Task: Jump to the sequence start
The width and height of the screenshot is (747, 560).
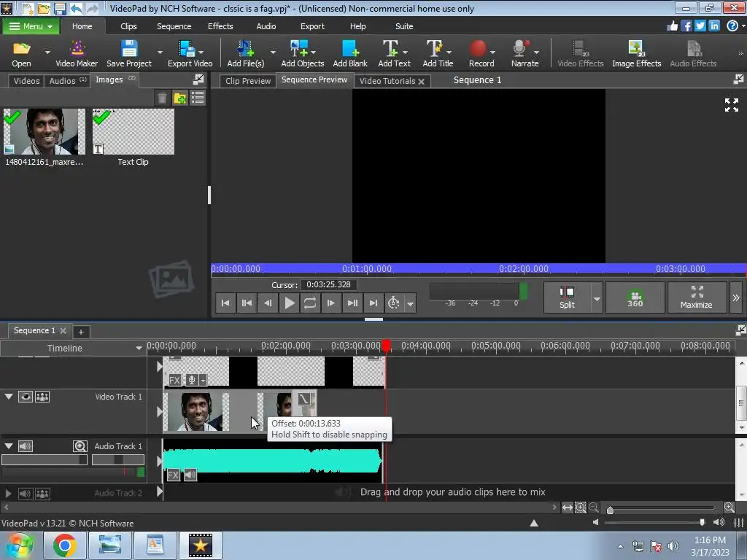Action: point(225,303)
